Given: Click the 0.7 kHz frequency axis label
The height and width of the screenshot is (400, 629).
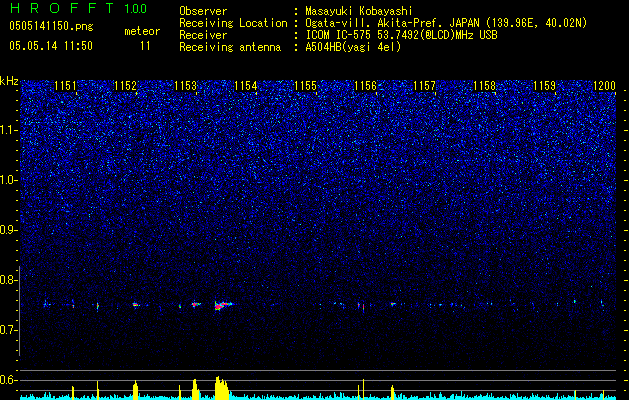Looking at the screenshot, I should click(8, 330).
